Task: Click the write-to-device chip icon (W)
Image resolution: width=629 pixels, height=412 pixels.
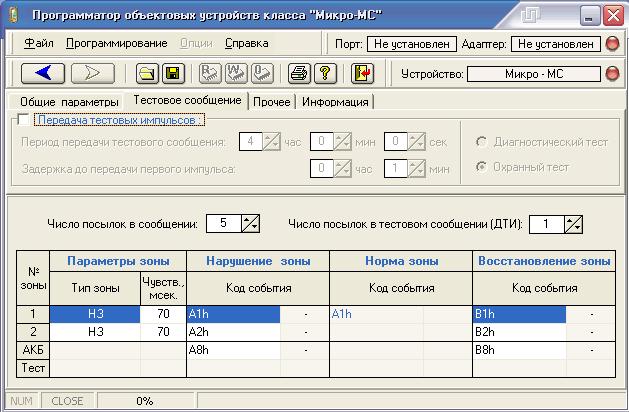Action: point(236,73)
